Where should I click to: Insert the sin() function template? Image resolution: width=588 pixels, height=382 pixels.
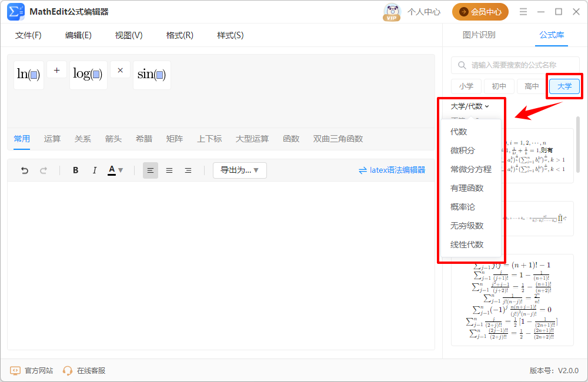pos(152,75)
